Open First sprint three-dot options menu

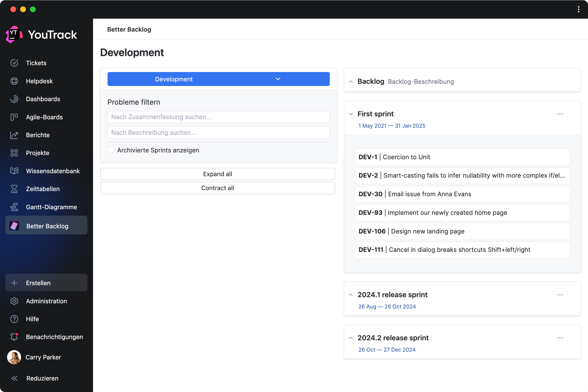[x=560, y=114]
